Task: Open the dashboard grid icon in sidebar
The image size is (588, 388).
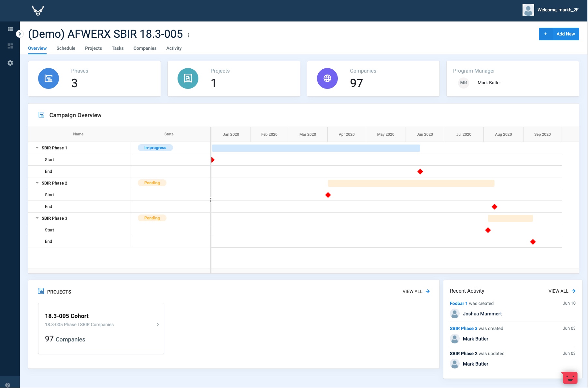Action: coord(10,46)
